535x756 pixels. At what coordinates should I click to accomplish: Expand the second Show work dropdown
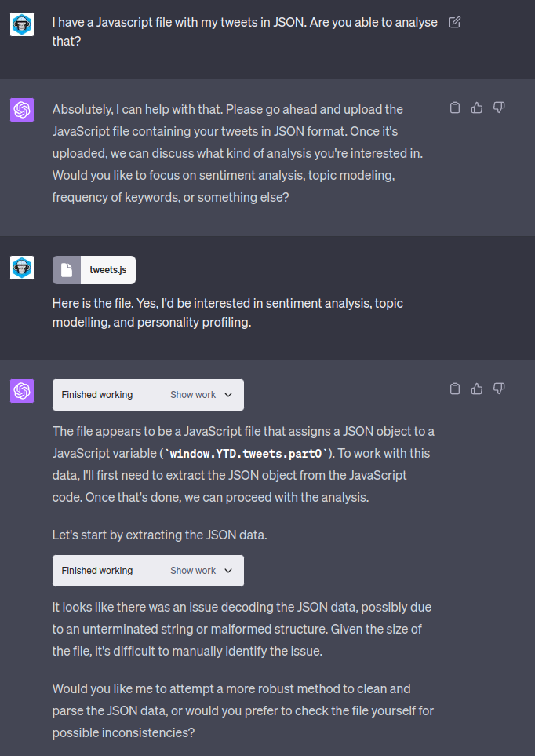202,571
